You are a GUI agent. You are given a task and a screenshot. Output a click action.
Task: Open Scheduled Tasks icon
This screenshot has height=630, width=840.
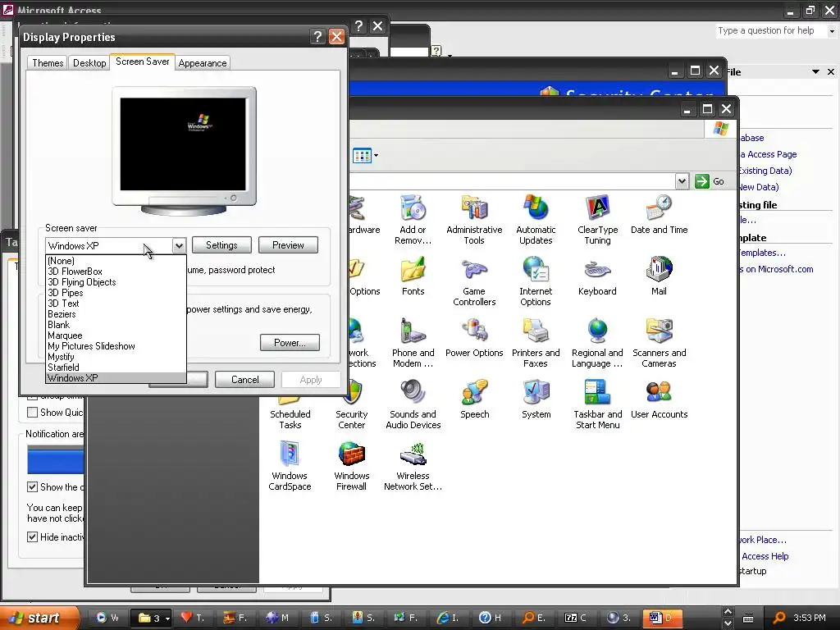click(x=290, y=413)
